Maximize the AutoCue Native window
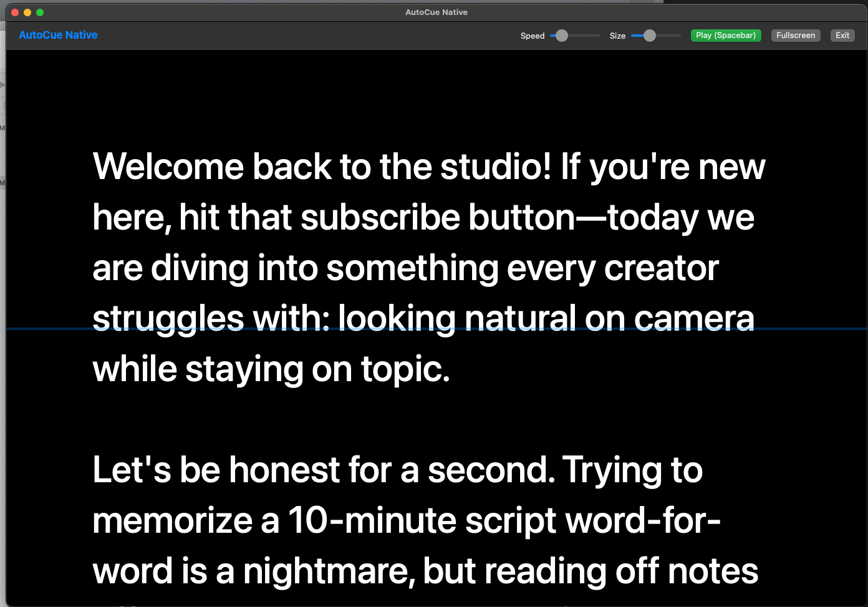This screenshot has width=868, height=607. [x=40, y=12]
